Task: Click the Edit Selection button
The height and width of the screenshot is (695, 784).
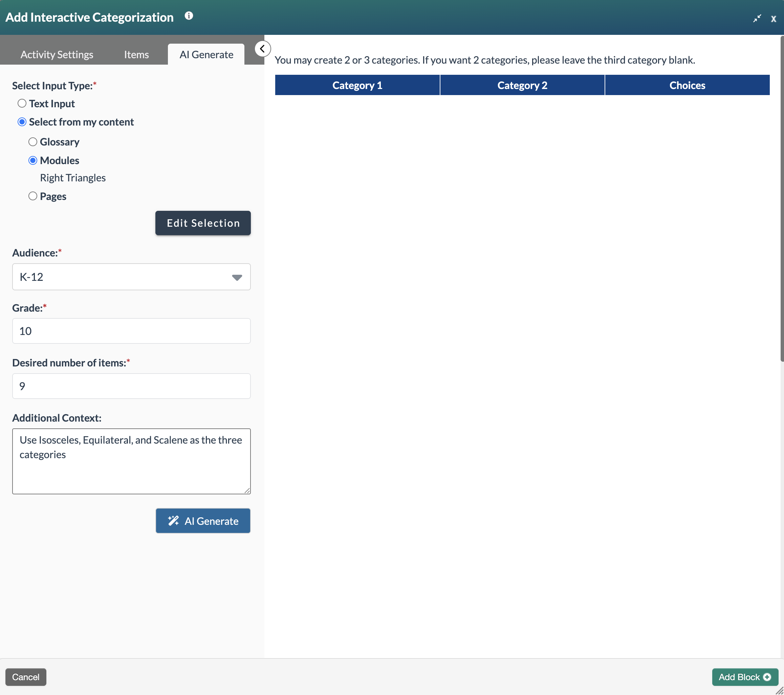Action: point(202,223)
